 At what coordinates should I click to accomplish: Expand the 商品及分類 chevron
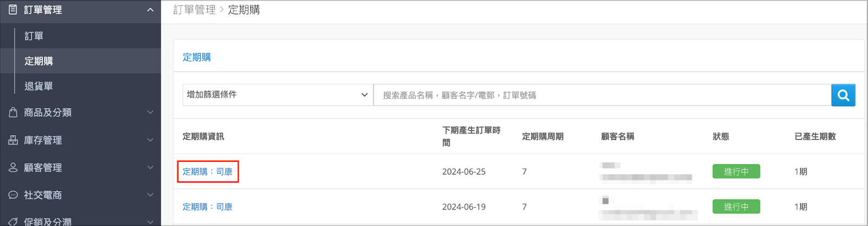(150, 112)
